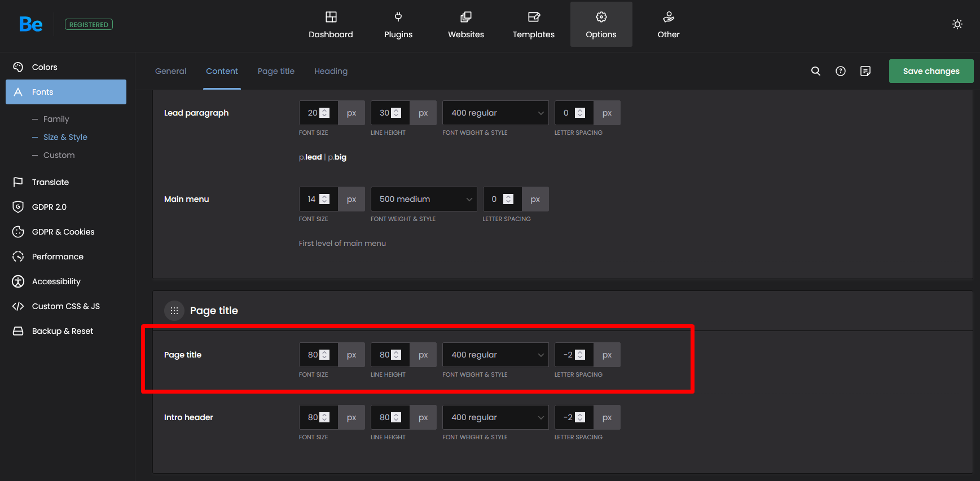
Task: Toggle the light/dark theme sun icon
Action: 957,24
